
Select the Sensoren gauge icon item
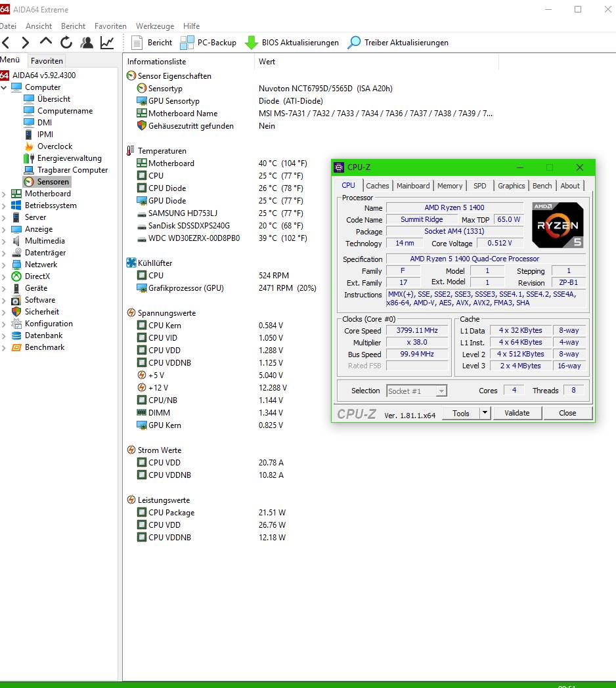pos(29,182)
